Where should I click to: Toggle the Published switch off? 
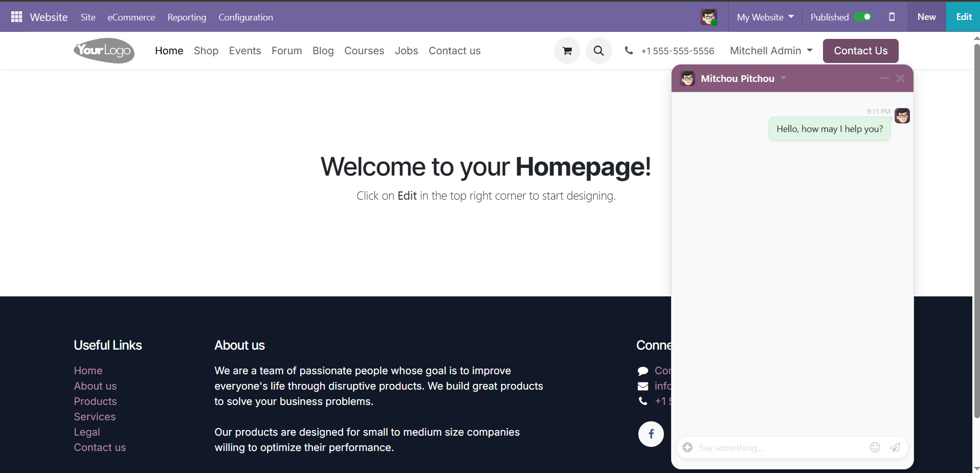click(863, 17)
